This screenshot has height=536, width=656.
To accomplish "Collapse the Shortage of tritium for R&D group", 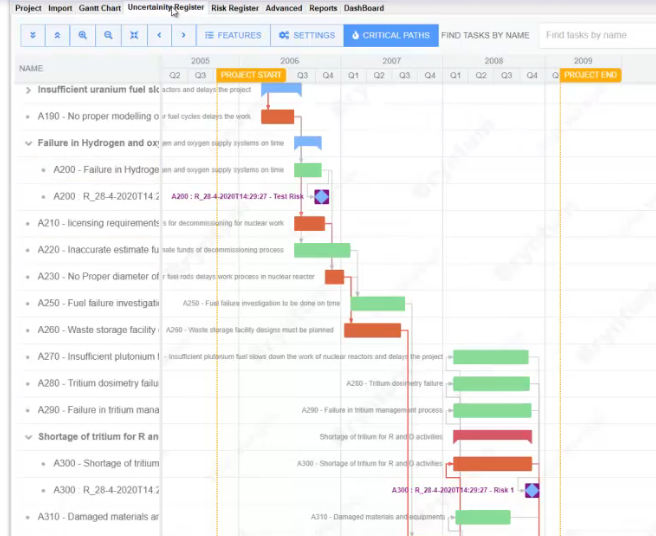I will (27, 437).
